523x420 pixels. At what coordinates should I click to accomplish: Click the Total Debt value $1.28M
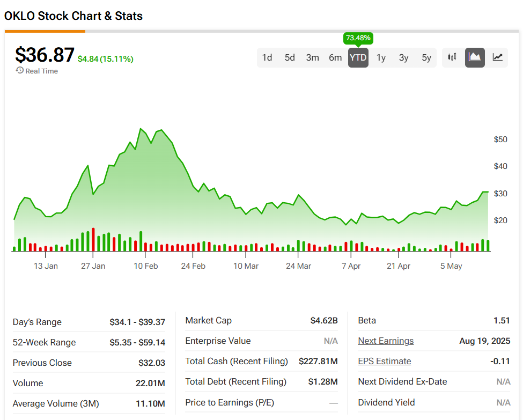coord(323,381)
